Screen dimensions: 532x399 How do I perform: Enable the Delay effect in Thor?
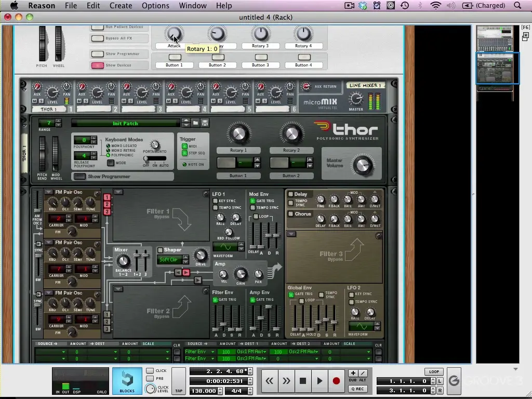coord(290,194)
